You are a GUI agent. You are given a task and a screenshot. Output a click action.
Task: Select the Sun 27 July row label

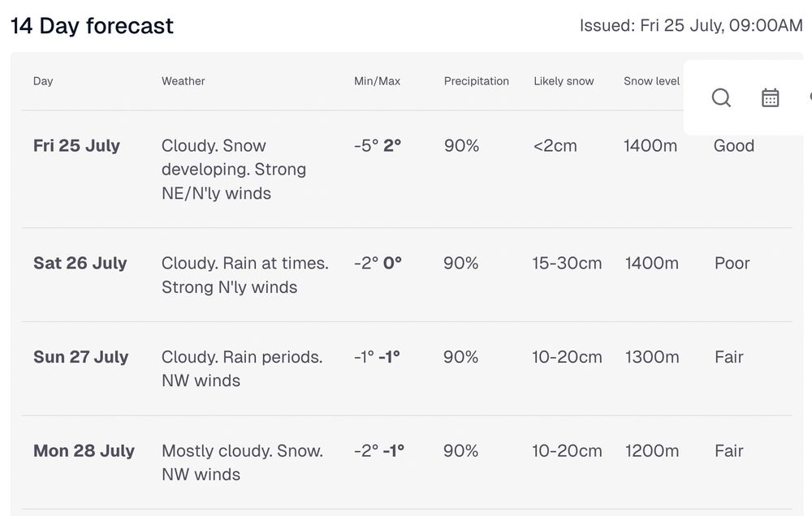[80, 357]
